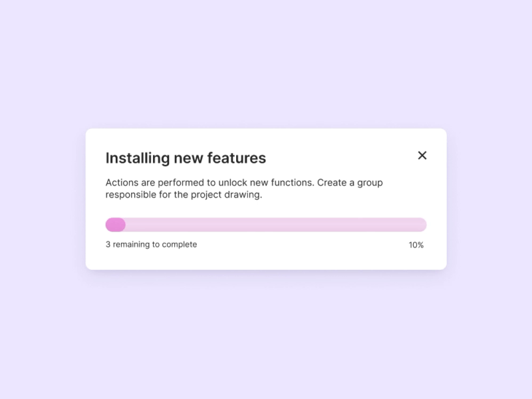The image size is (532, 399).
Task: Click the word "features" in the heading
Action: [236, 158]
